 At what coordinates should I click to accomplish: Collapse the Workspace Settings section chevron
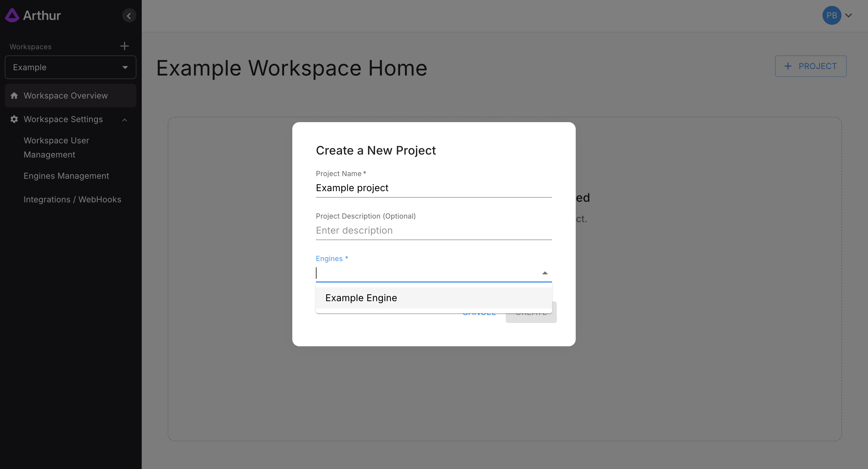tap(124, 120)
